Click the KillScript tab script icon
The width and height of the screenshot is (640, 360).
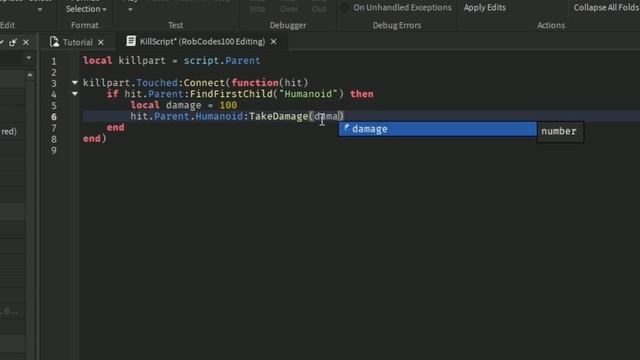pos(131,41)
